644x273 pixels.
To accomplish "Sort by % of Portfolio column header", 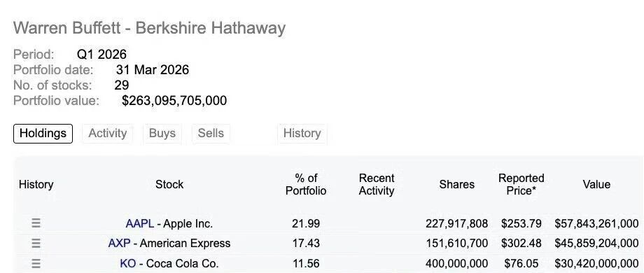I will (x=306, y=184).
